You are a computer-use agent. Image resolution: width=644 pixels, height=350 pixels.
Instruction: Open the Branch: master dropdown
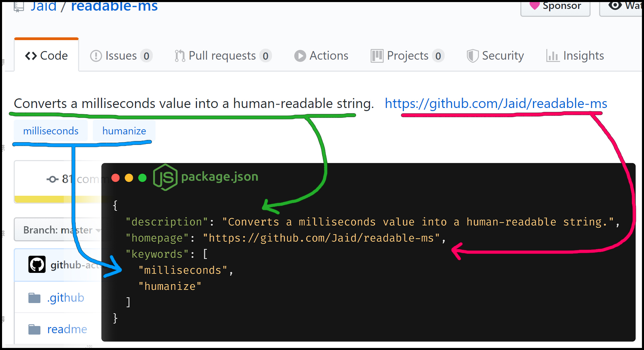coord(58,230)
